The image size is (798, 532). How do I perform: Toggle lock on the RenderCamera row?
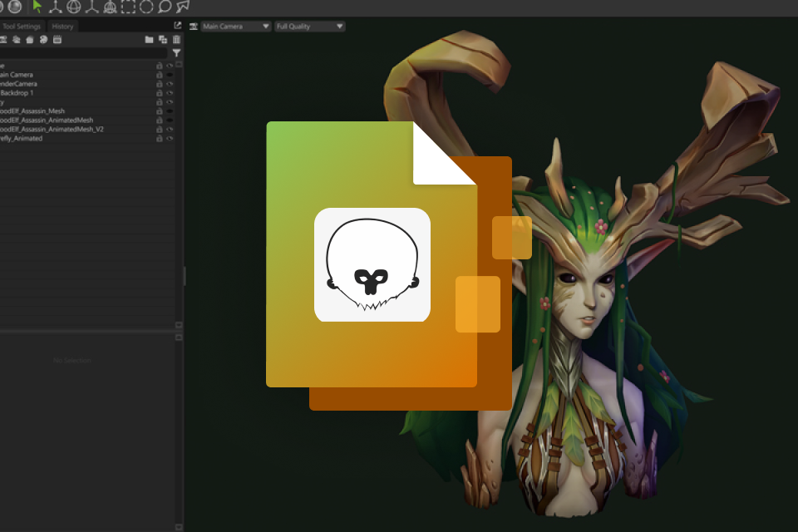[160, 84]
